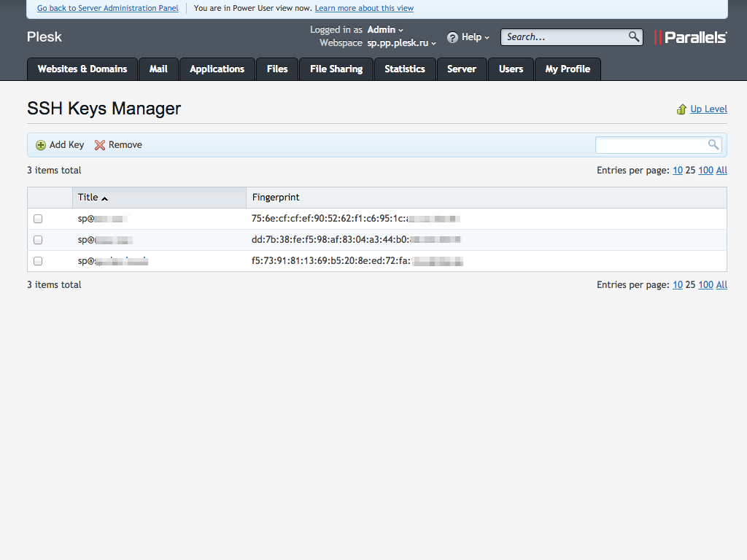
Task: Show All entries using the top pager
Action: (721, 171)
